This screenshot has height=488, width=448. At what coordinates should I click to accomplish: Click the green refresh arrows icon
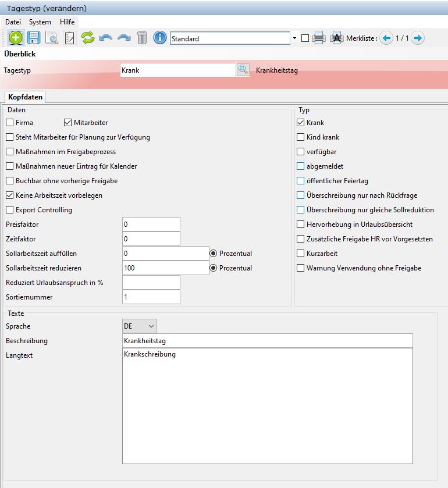pos(87,38)
